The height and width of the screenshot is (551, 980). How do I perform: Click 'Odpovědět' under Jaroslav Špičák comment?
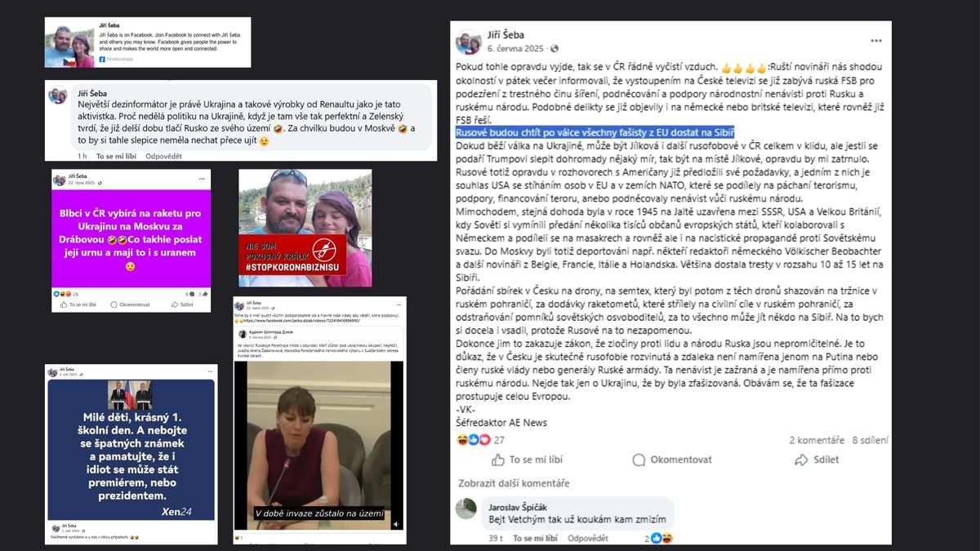588,539
